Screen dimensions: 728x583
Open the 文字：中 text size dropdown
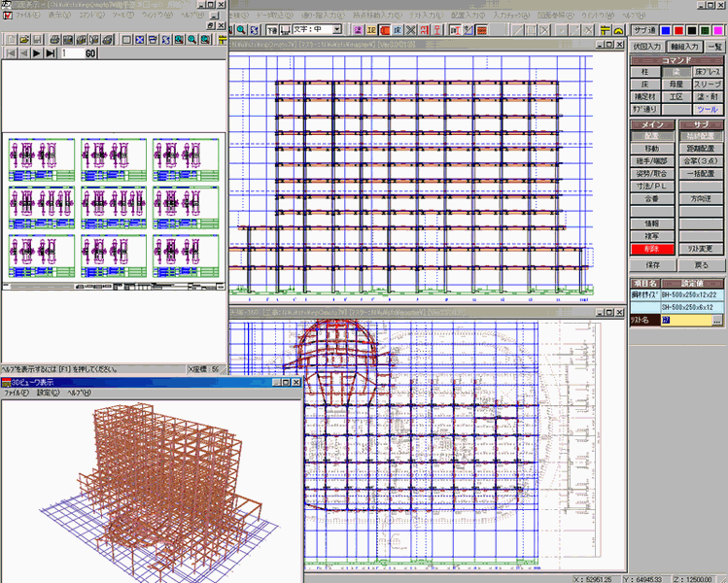336,30
